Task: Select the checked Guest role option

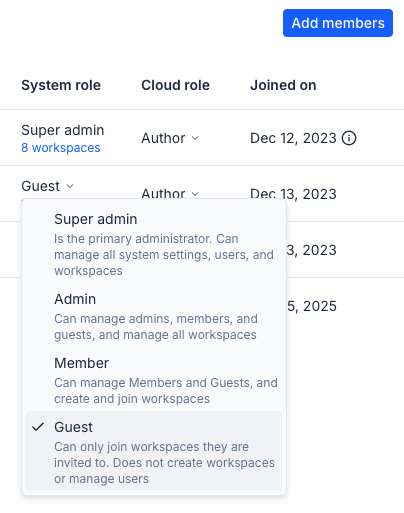Action: tap(154, 451)
